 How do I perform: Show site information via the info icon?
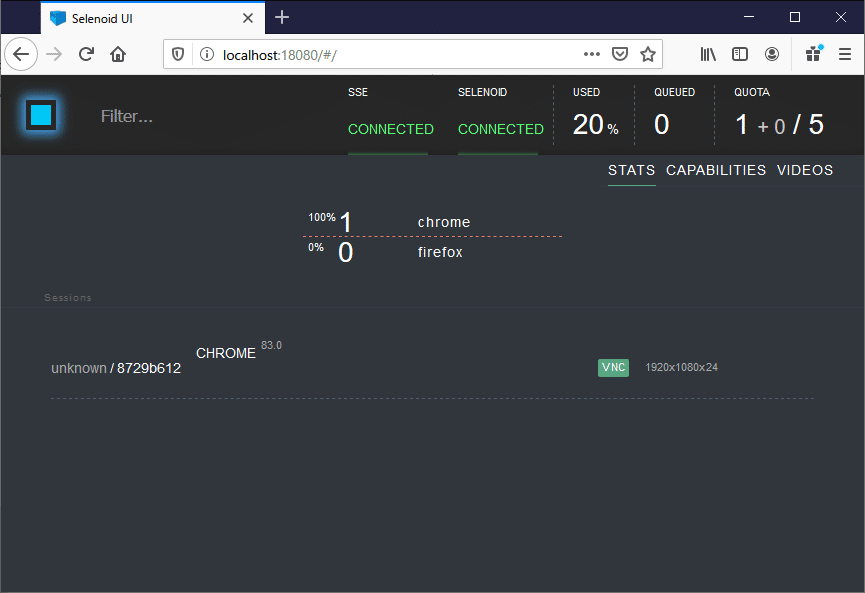tap(207, 54)
